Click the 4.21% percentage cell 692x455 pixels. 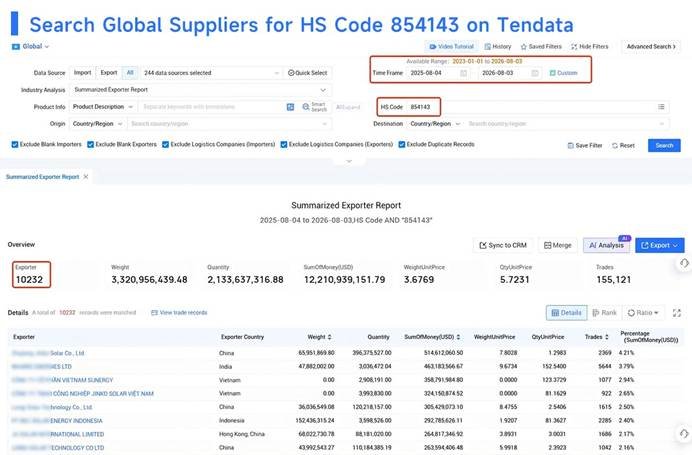point(626,353)
